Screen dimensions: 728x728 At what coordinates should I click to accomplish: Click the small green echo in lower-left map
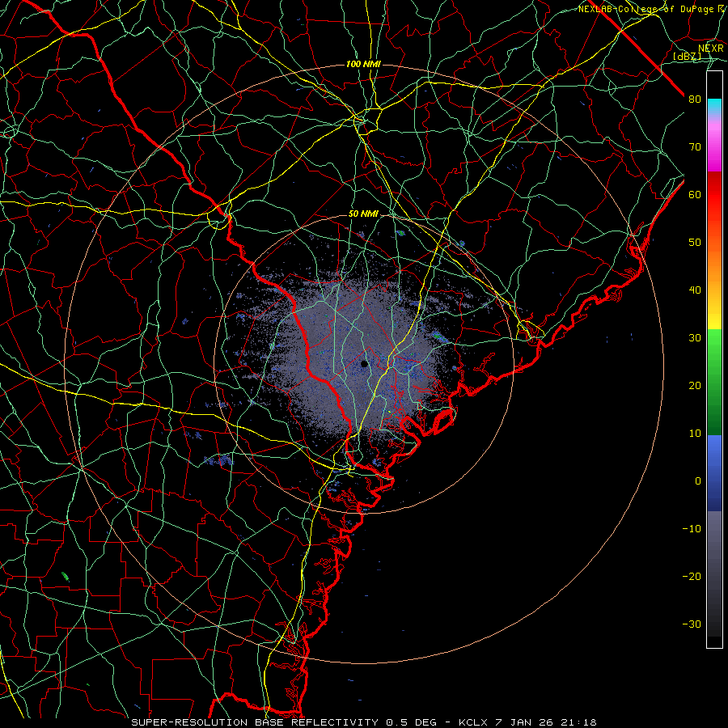66,576
